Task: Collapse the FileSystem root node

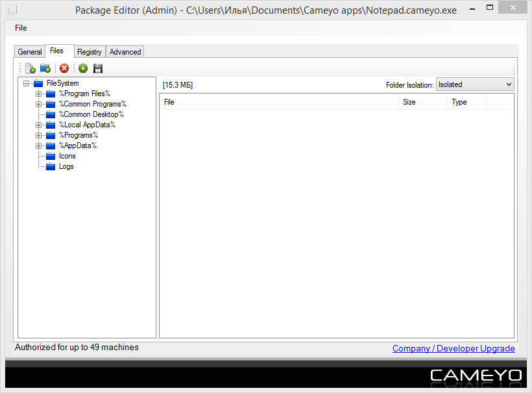Action: tap(26, 83)
